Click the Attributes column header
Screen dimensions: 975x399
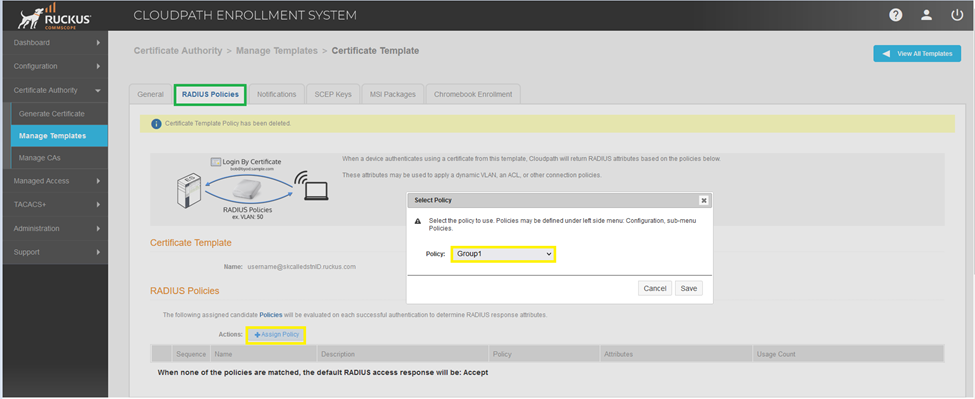(x=677, y=354)
